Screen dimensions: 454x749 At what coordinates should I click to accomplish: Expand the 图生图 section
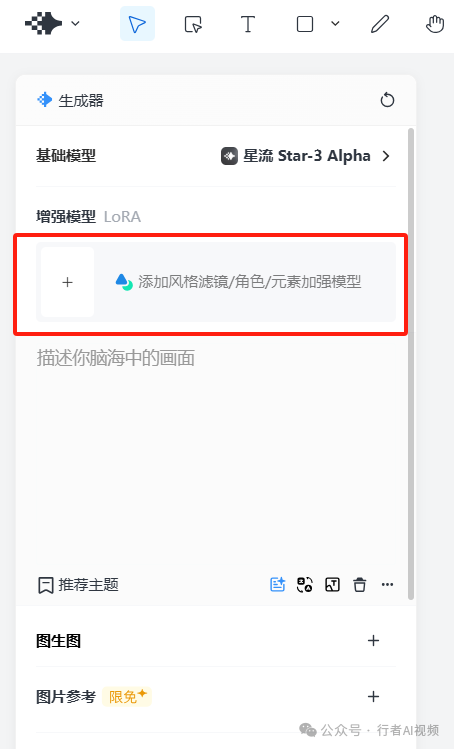(x=373, y=641)
